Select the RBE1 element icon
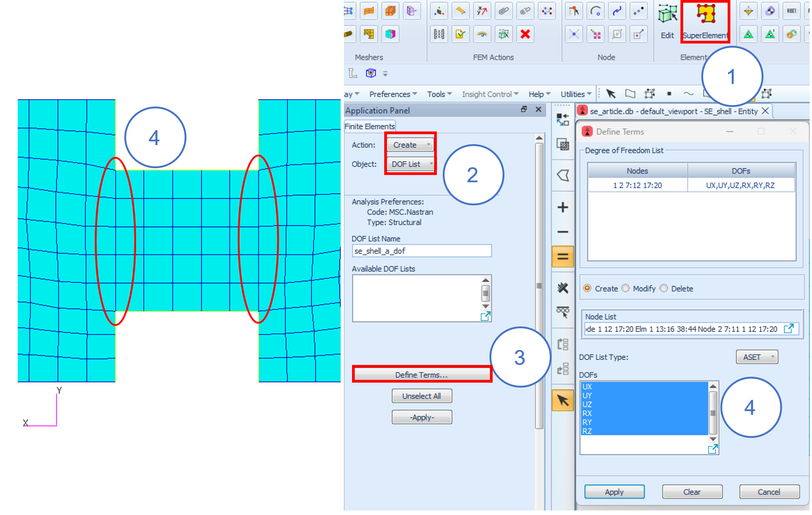This screenshot has width=812, height=515. pos(792,11)
